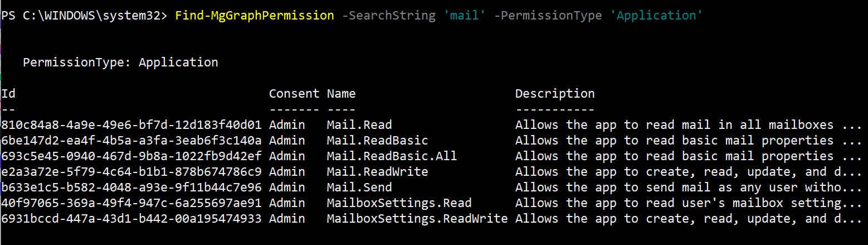The image size is (868, 245).
Task: Click the Consent column header
Action: click(x=294, y=94)
